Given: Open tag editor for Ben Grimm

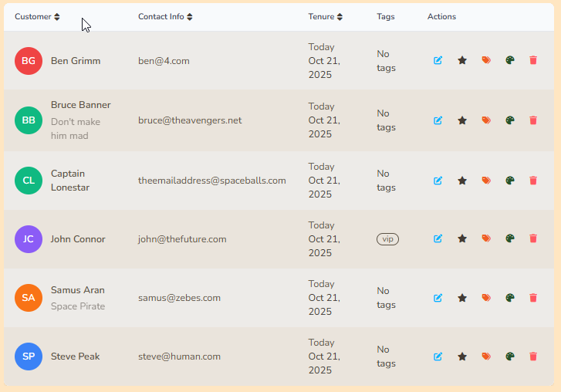Looking at the screenshot, I should 486,60.
